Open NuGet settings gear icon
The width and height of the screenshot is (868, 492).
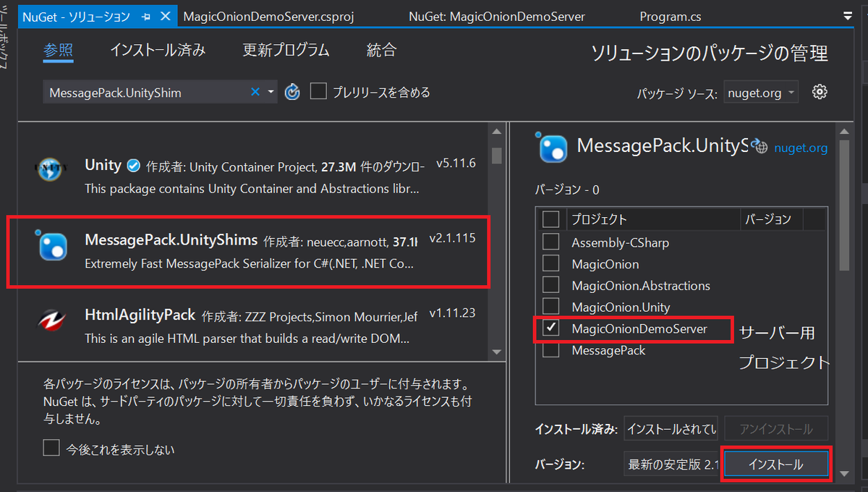820,92
